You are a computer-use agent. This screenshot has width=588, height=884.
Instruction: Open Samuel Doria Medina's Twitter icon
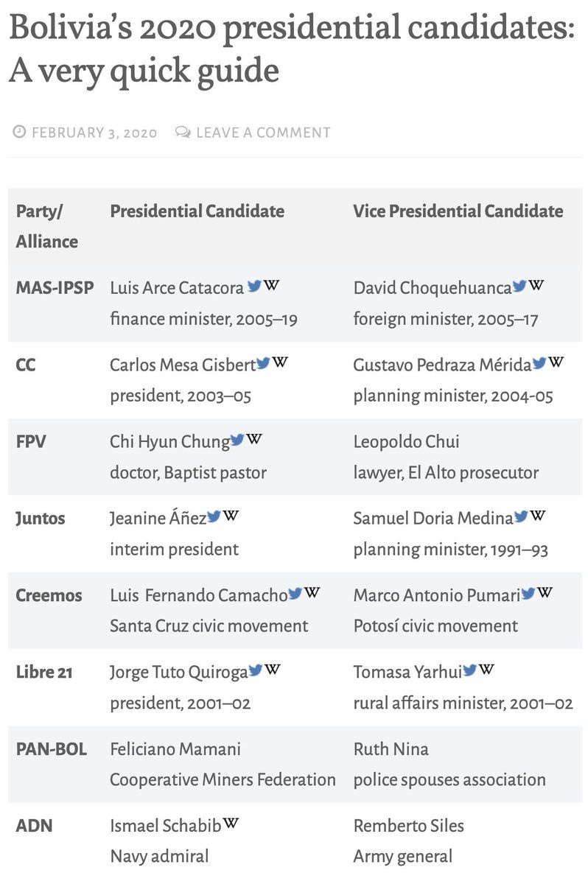click(x=521, y=516)
